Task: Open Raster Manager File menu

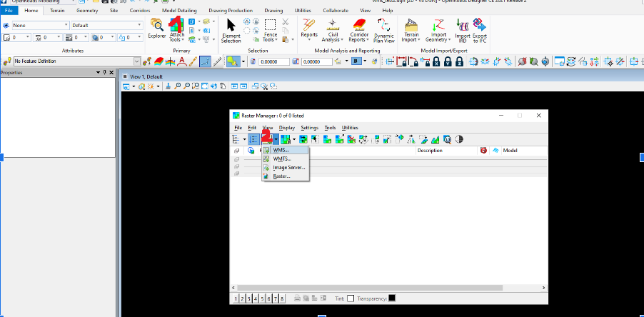Action: [x=238, y=128]
